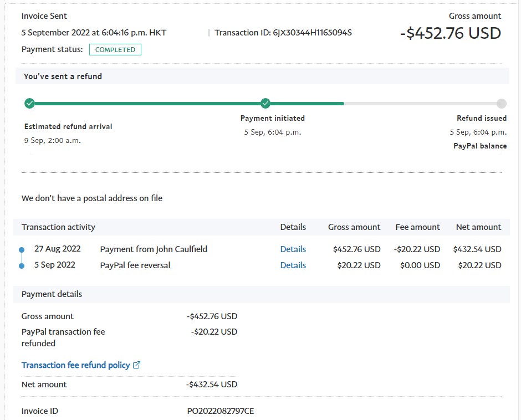Click the large -$452.76 USD gross amount

click(450, 33)
